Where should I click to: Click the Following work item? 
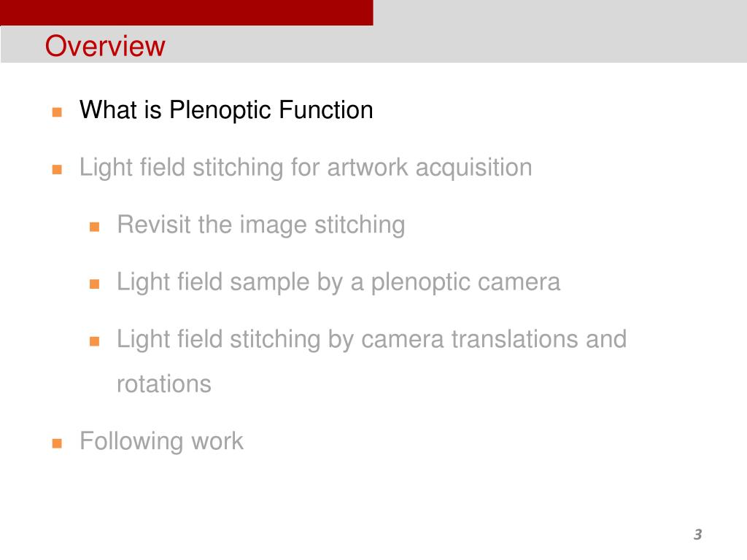click(x=161, y=441)
